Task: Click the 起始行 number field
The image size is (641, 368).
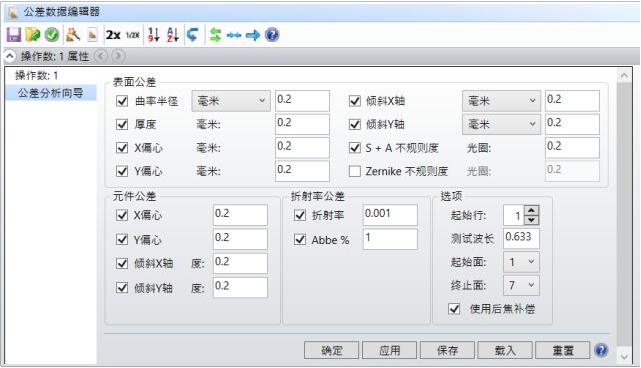Action: pyautogui.click(x=514, y=215)
